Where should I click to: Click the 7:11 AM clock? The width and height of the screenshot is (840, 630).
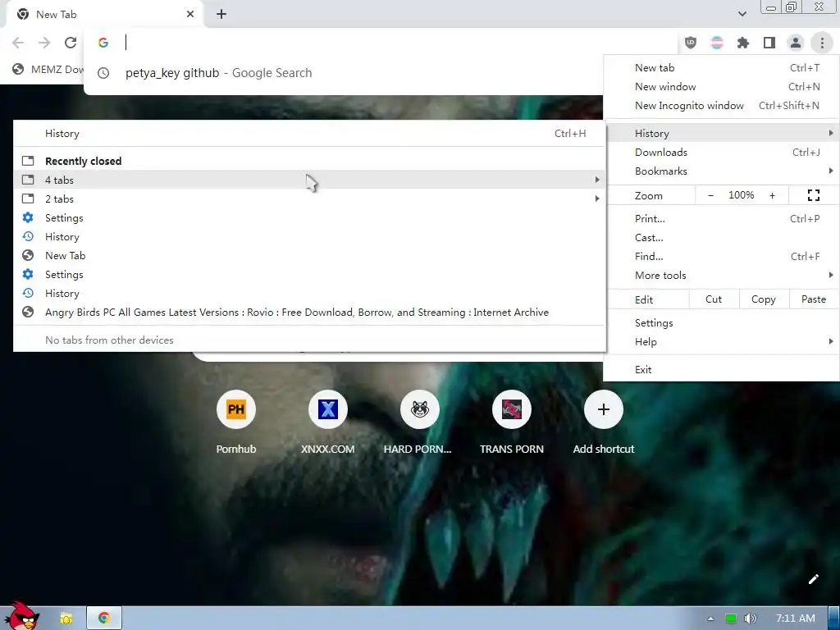(796, 619)
